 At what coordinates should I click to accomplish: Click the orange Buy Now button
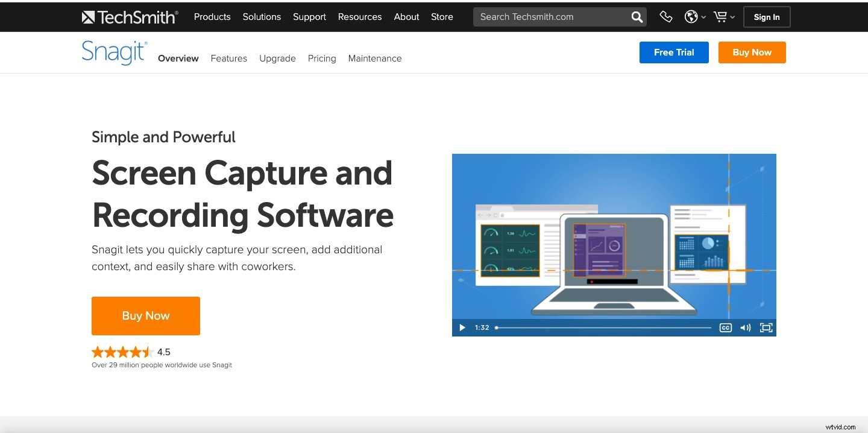click(x=145, y=315)
